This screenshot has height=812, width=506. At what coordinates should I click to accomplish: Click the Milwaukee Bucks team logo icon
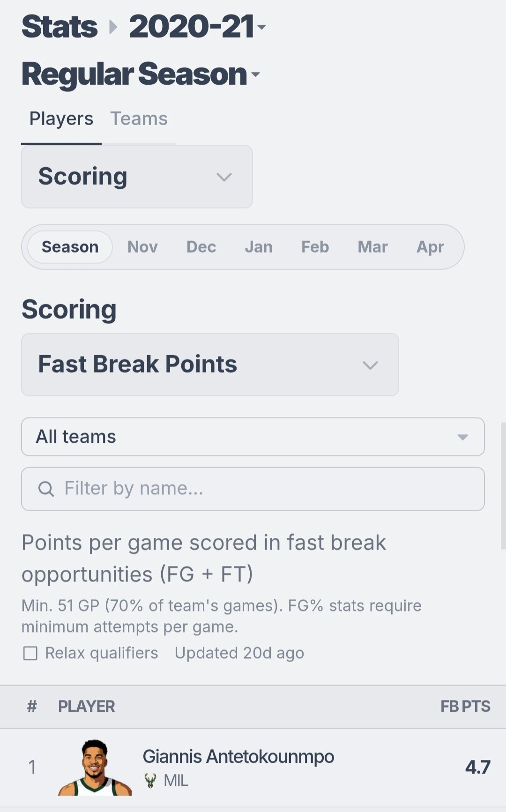pyautogui.click(x=150, y=780)
